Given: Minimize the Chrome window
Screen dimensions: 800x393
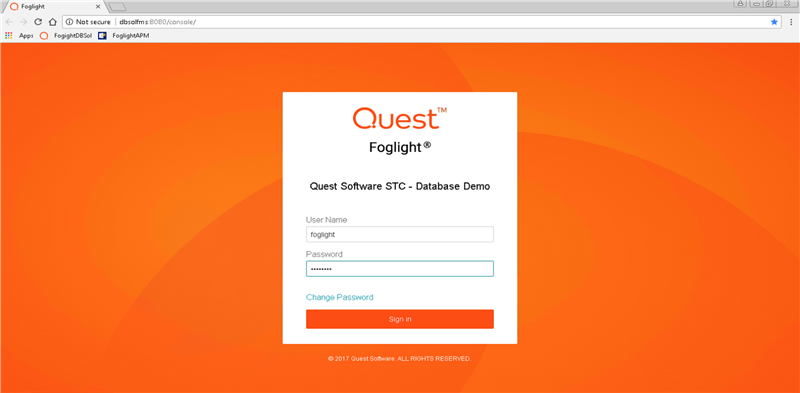Looking at the screenshot, I should pyautogui.click(x=756, y=4).
